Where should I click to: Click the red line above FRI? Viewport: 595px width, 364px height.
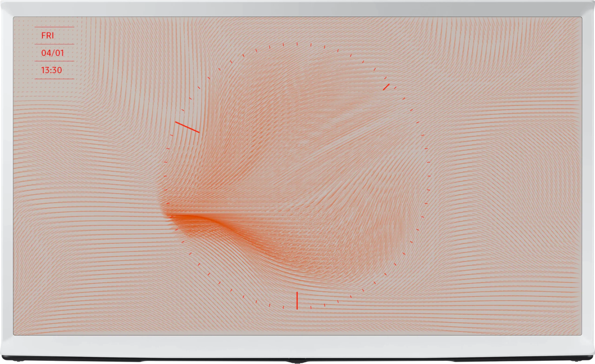coord(54,27)
